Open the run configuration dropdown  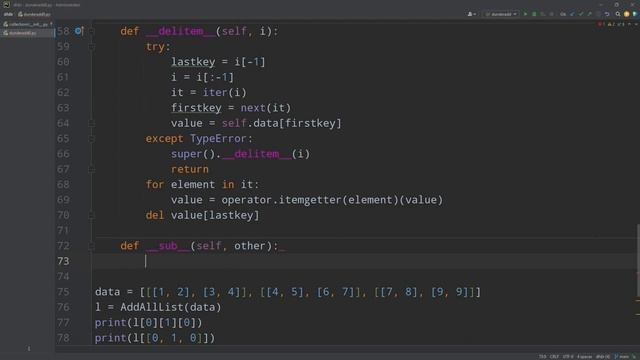[x=501, y=14]
